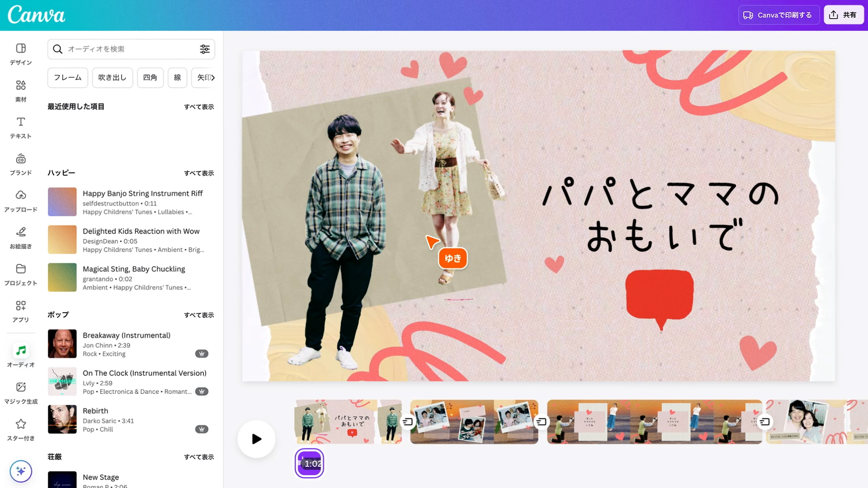The height and width of the screenshot is (488, 868).
Task: Select the テキスト text tool
Action: point(21,128)
